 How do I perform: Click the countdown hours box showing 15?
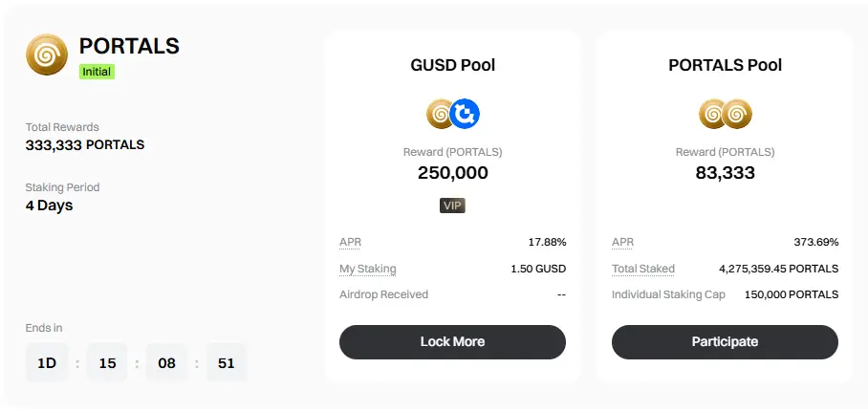107,363
